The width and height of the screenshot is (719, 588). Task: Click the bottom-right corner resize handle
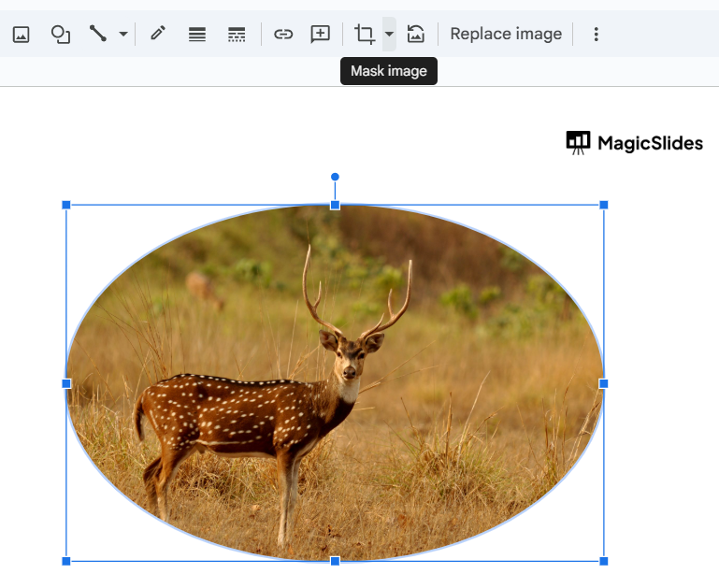pyautogui.click(x=603, y=561)
